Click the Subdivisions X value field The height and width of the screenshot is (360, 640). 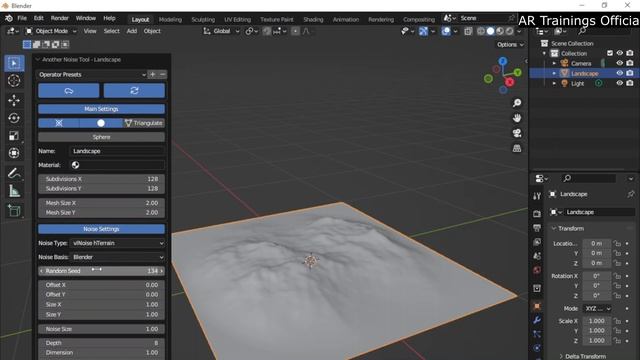(101, 179)
